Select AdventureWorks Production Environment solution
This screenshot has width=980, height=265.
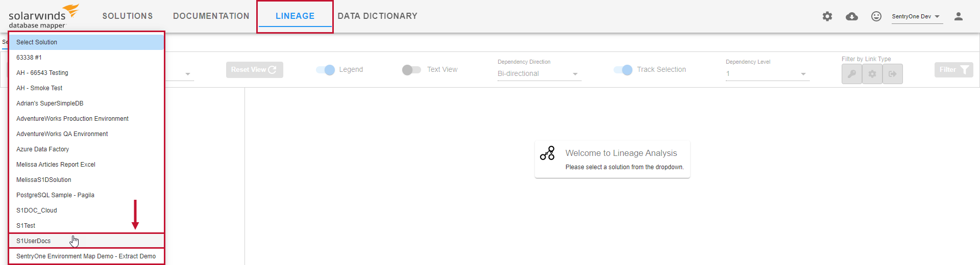(x=86, y=119)
